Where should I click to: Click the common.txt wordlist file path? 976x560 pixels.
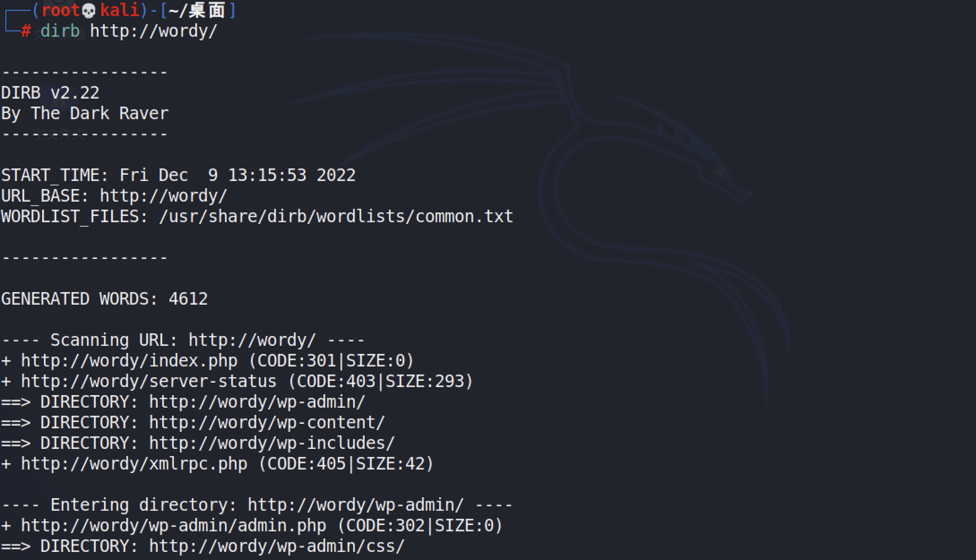[336, 216]
